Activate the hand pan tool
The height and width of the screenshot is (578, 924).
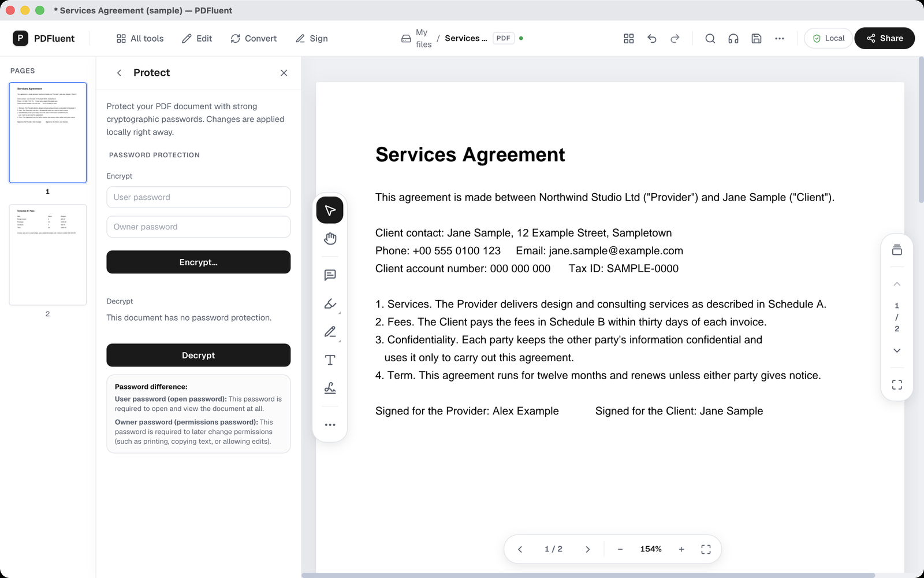click(330, 239)
